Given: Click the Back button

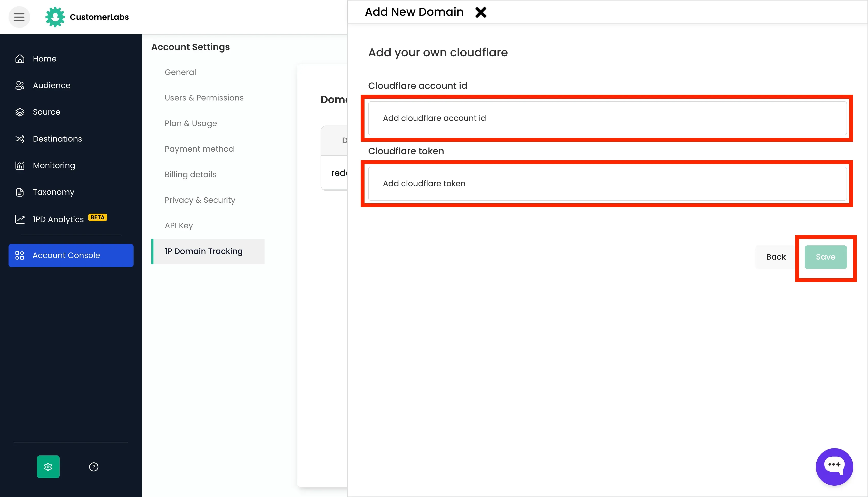Looking at the screenshot, I should pyautogui.click(x=776, y=257).
